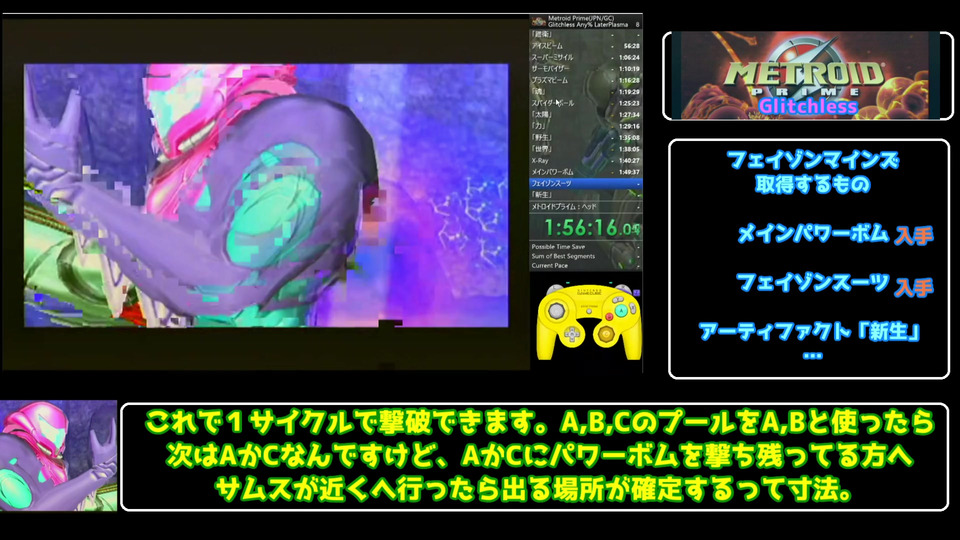
Task: Click the 取得するもの subtitle in the info panel
Action: [x=812, y=184]
